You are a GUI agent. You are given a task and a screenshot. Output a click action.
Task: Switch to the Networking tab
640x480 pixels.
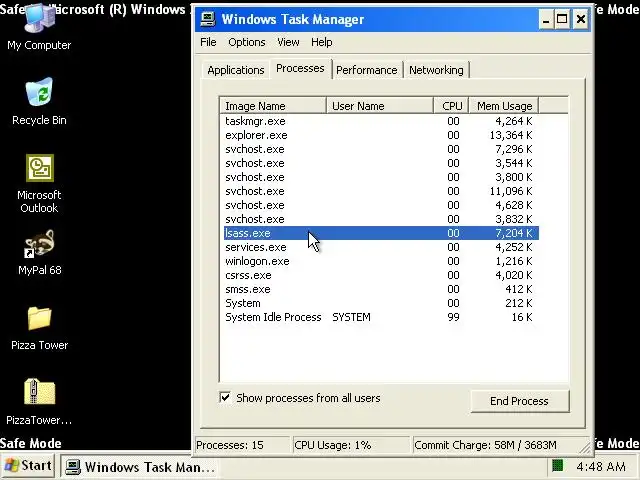click(x=436, y=70)
